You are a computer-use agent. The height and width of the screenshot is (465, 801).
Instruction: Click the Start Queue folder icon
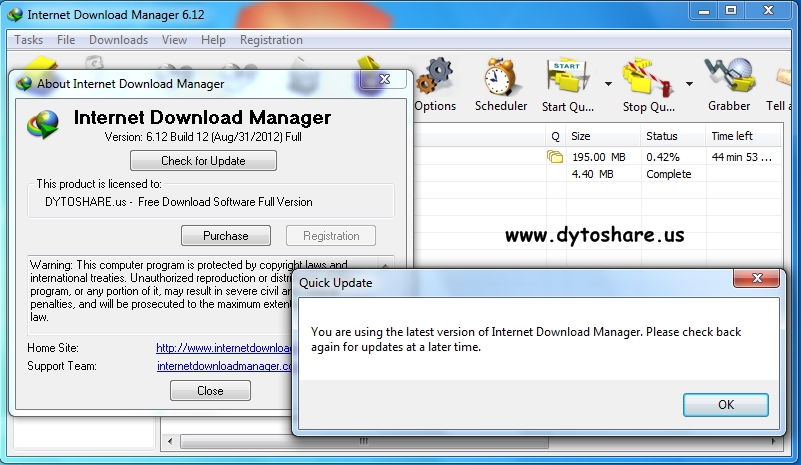click(x=568, y=77)
